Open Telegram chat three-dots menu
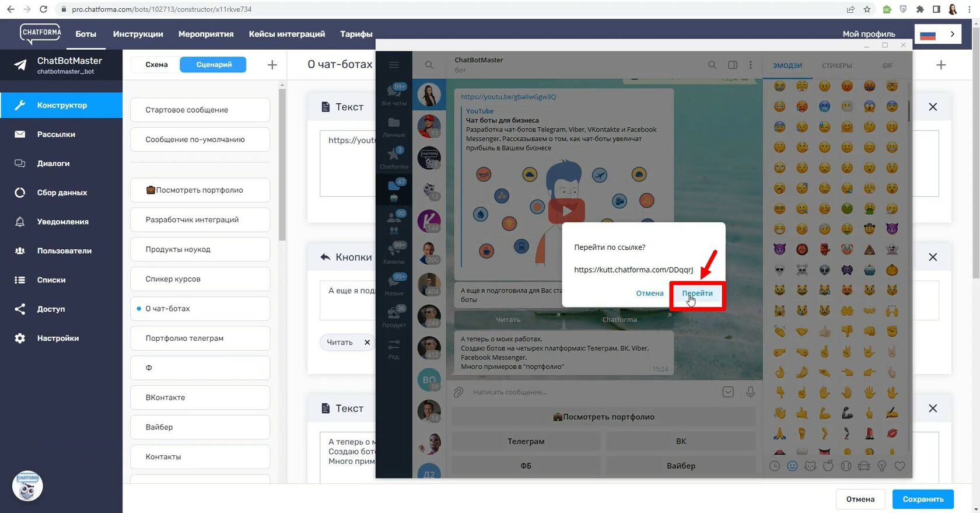 [751, 65]
